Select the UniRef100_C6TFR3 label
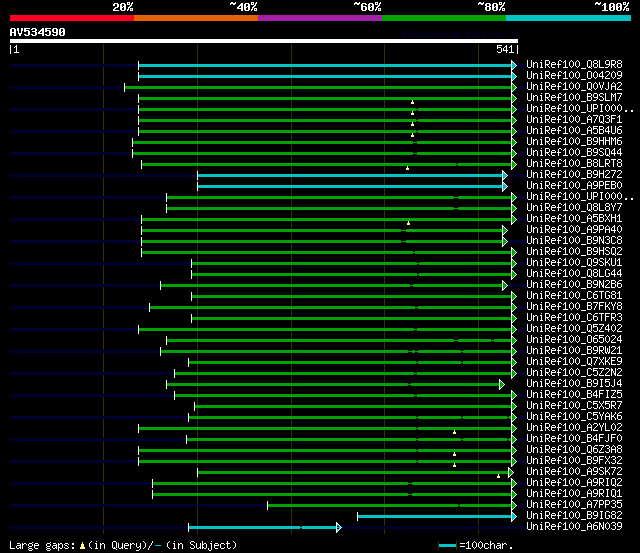 tap(574, 318)
